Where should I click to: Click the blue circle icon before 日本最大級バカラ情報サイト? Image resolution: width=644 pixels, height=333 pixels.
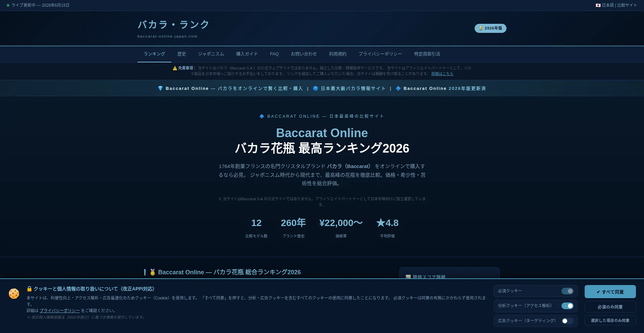point(315,88)
